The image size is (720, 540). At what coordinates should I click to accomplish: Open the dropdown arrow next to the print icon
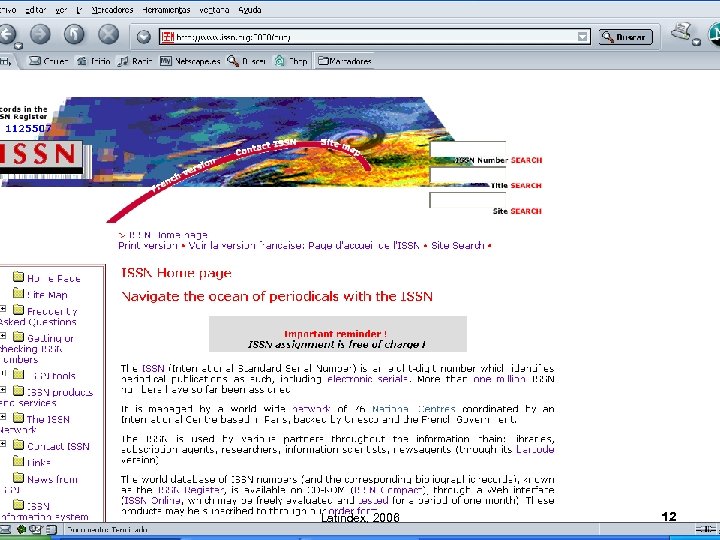coord(697,42)
